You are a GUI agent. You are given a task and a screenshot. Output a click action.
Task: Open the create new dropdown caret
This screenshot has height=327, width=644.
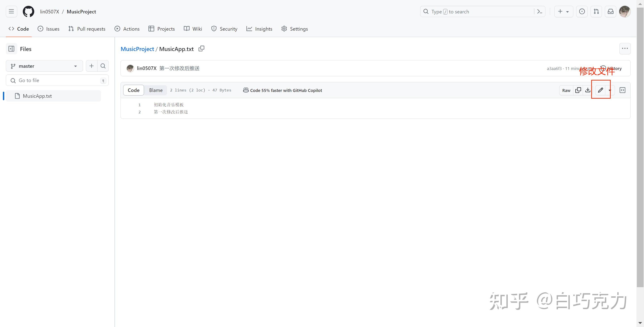pos(568,11)
